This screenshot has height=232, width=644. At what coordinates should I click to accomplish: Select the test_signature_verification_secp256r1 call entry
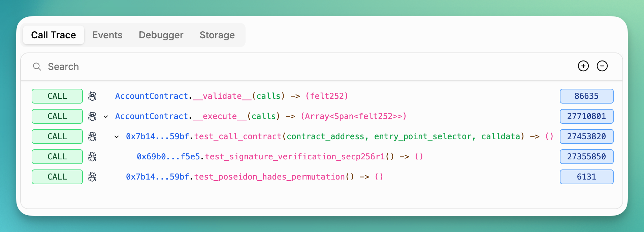280,157
